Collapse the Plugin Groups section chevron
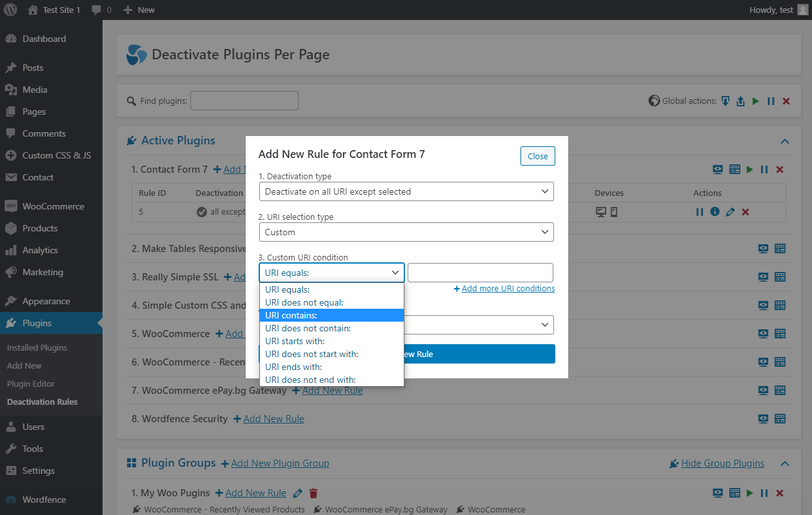Screen dimensions: 812x515 click(785, 463)
